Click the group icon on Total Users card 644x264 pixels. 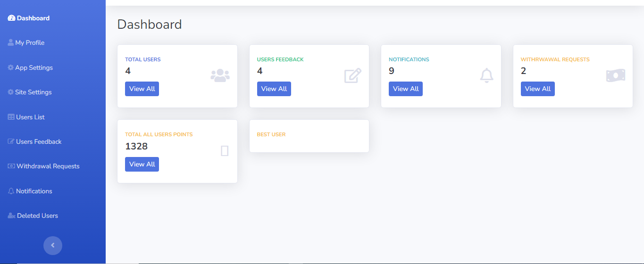[x=220, y=75]
